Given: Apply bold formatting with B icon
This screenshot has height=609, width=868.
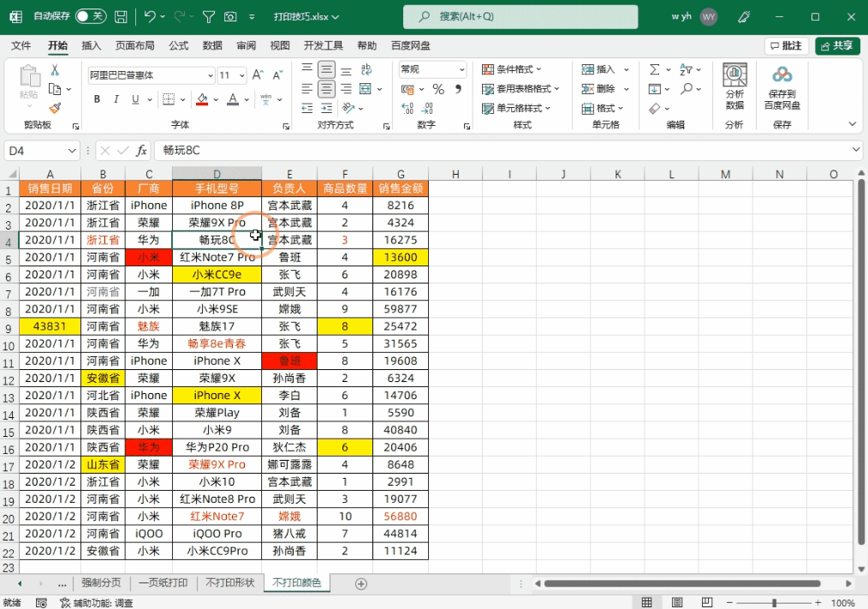Looking at the screenshot, I should [97, 99].
